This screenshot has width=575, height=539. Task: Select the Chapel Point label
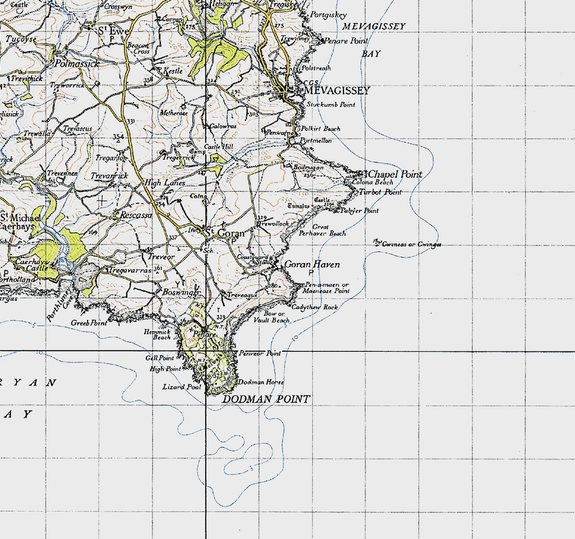click(x=395, y=174)
